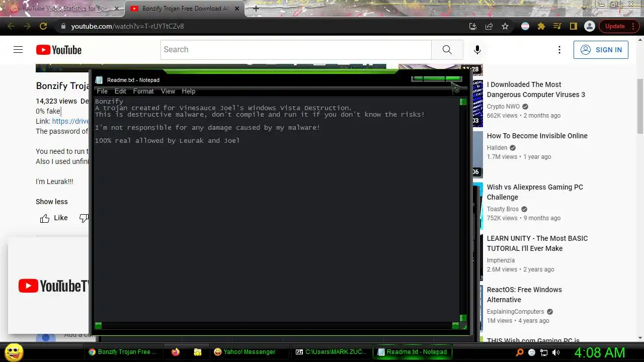Viewport: 644px width, 362px height.
Task: Click the smiley Start button on taskbar
Action: [14, 352]
